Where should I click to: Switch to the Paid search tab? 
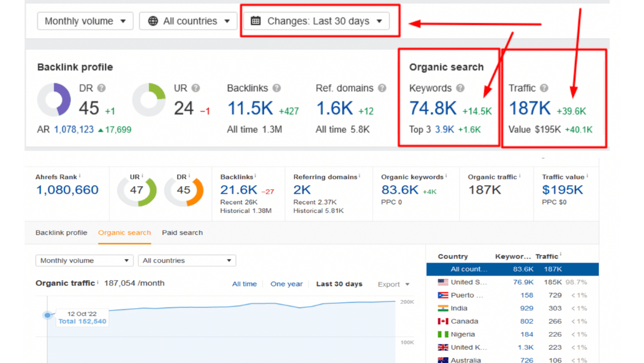[182, 233]
